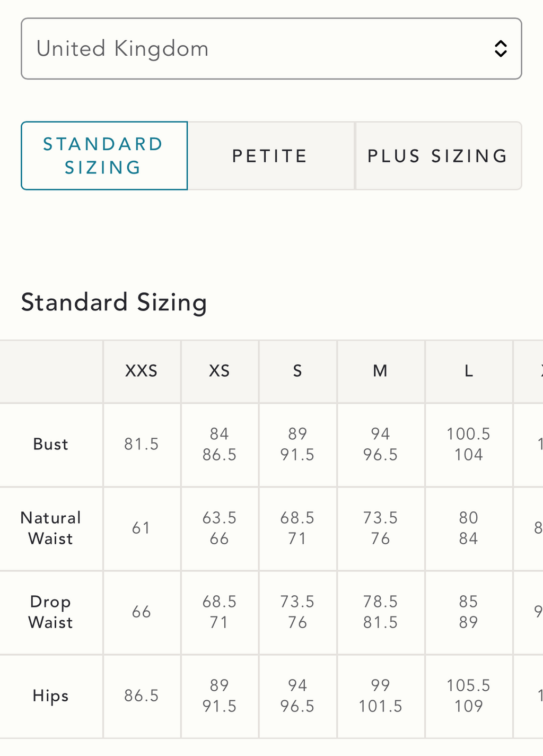Click the XXS column header
The image size is (543, 756).
pyautogui.click(x=142, y=371)
